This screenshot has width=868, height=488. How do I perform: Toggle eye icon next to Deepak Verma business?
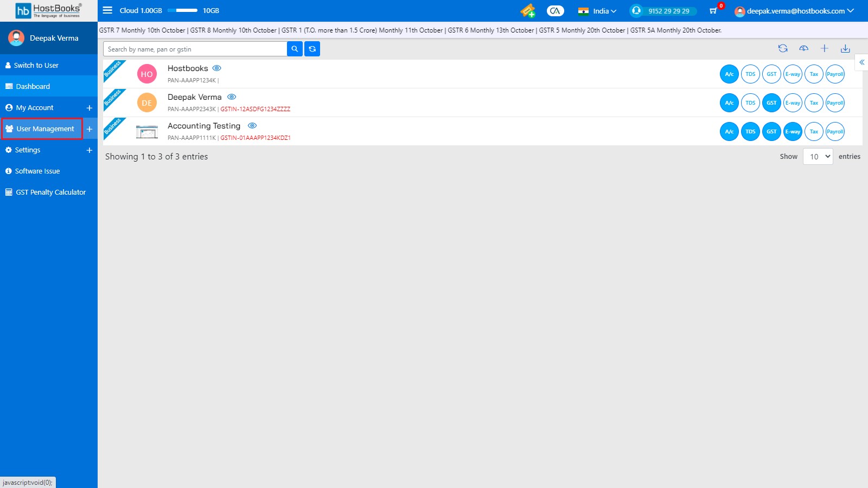[x=232, y=97]
